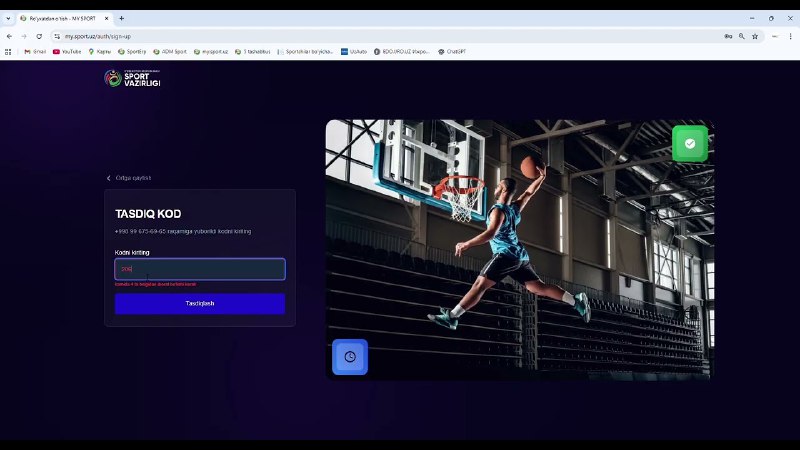The height and width of the screenshot is (450, 800).
Task: Click the basketball player image
Action: [x=518, y=250]
